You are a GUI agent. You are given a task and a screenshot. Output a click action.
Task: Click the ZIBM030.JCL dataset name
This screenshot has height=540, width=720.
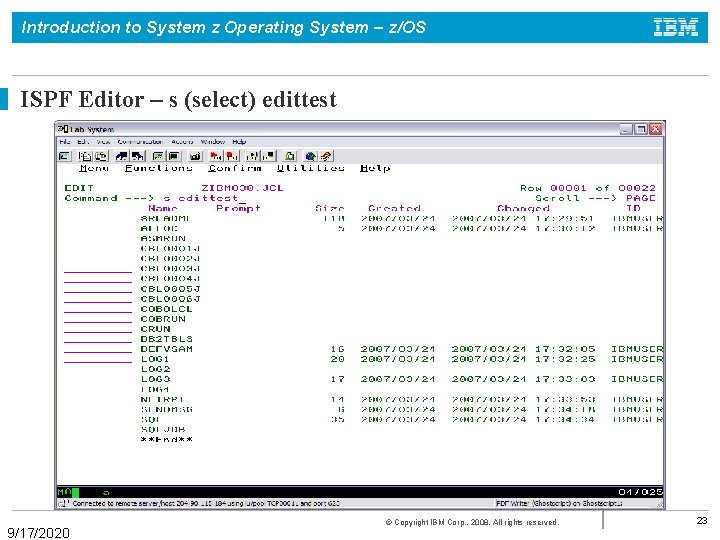pos(242,188)
